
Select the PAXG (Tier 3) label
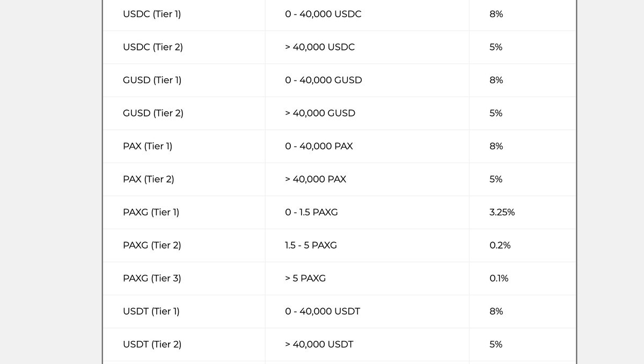click(152, 278)
